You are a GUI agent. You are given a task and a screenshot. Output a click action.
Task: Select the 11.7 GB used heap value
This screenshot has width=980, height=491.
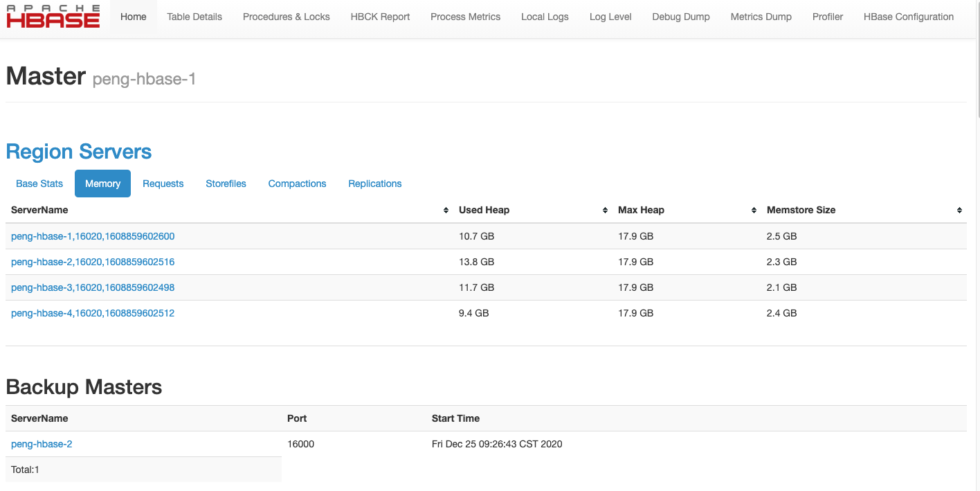(476, 287)
